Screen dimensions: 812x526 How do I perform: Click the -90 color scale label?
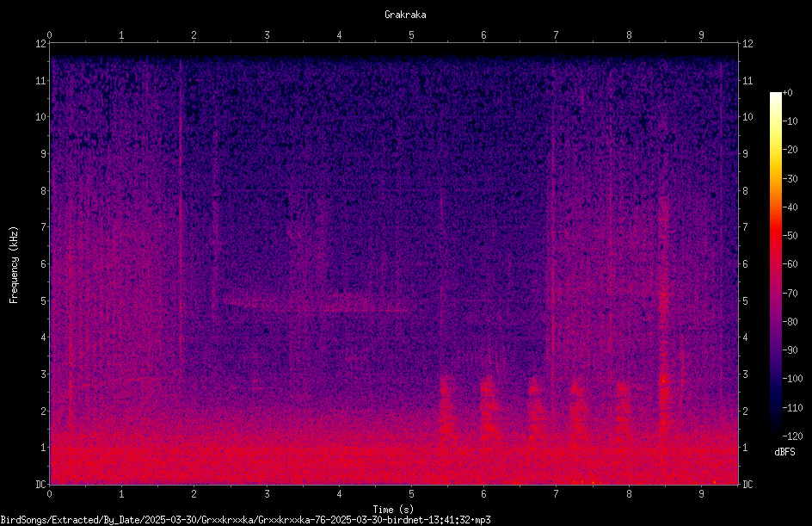point(790,350)
